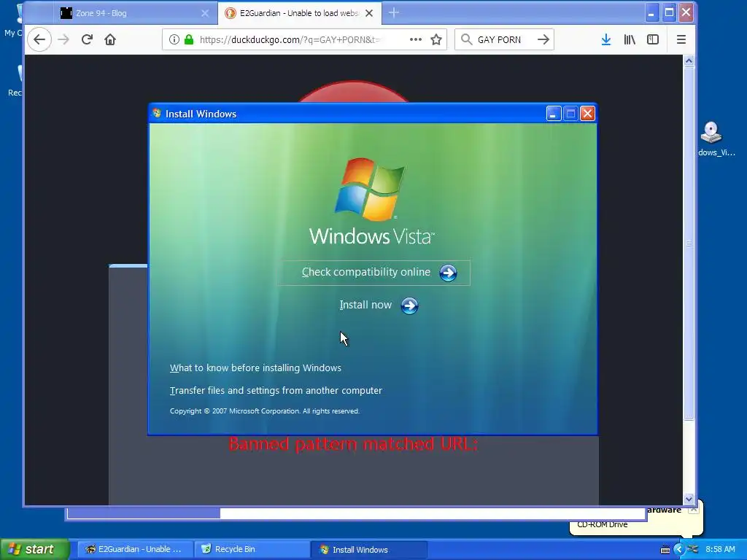Click the DuckDuckGo address bar URL

point(290,39)
